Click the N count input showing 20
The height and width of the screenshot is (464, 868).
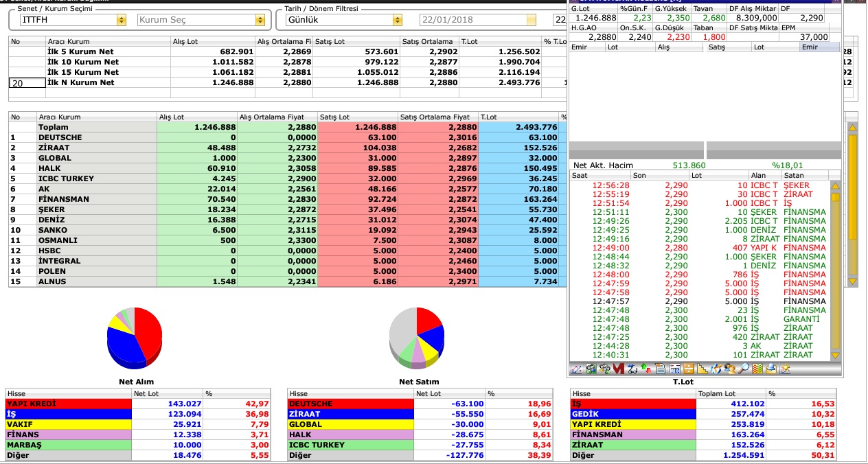click(x=26, y=82)
